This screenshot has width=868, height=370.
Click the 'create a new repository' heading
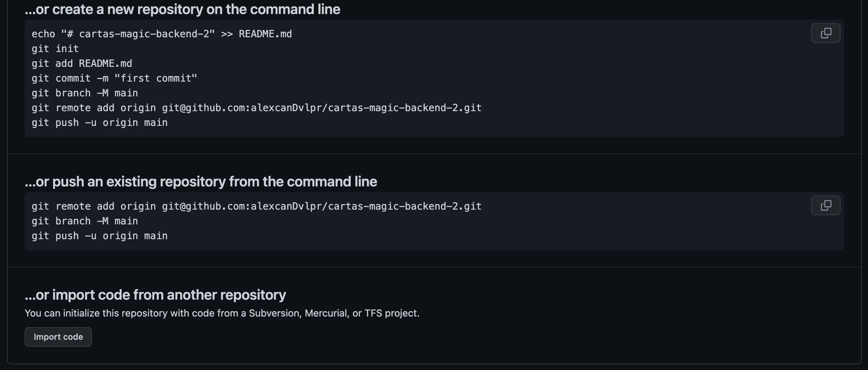click(x=182, y=9)
